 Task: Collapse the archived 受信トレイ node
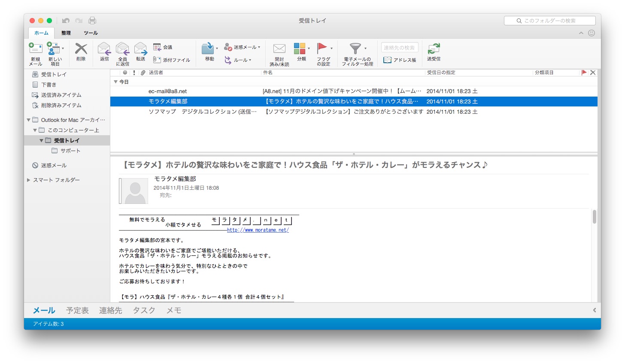click(x=42, y=140)
